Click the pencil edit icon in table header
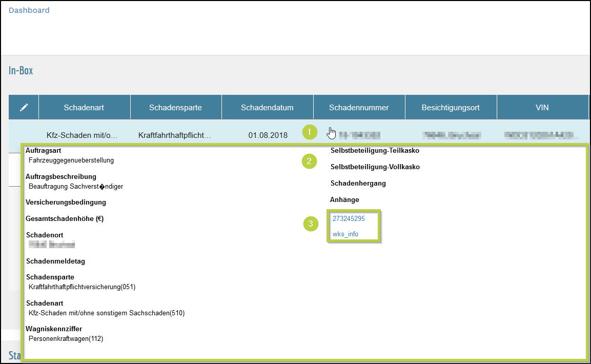 point(24,108)
